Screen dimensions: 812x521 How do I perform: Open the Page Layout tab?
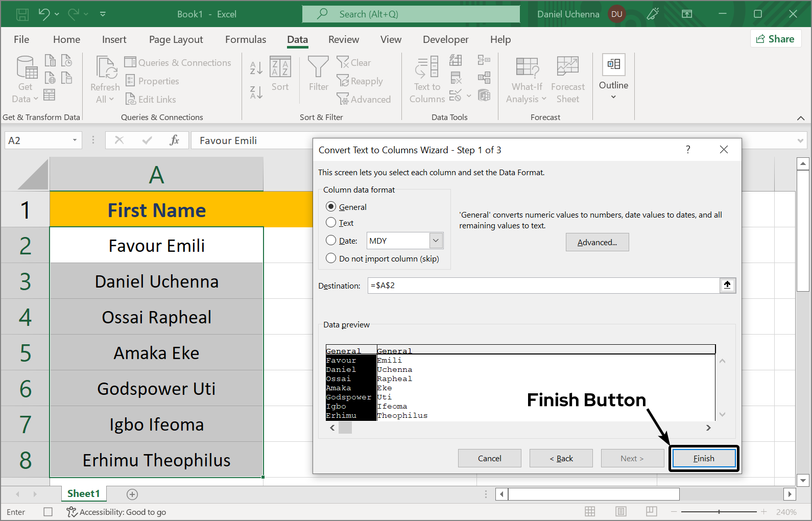(176, 39)
